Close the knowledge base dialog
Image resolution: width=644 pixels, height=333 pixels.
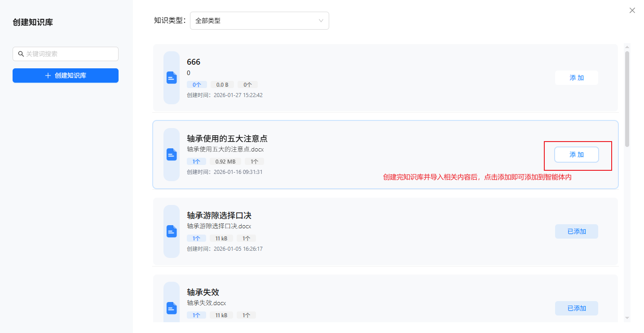pos(632,10)
